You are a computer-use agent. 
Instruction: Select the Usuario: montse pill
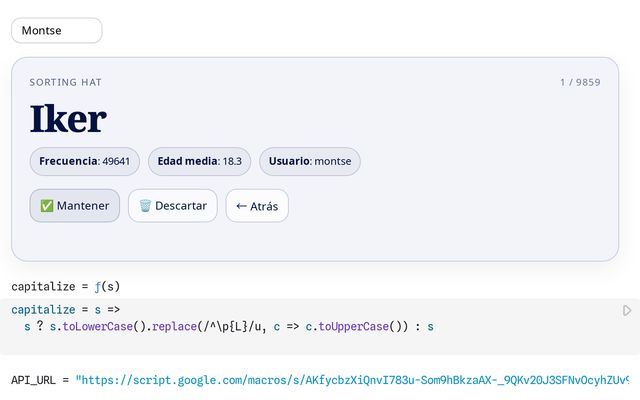310,161
